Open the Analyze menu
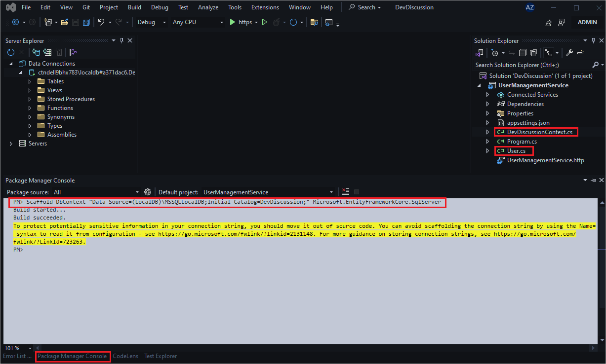 [x=208, y=7]
